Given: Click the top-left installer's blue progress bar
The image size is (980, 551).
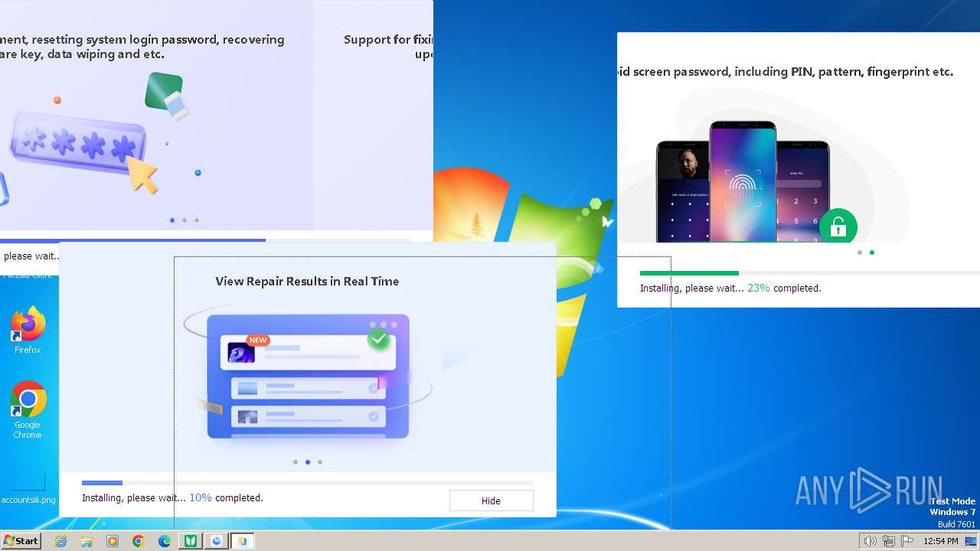Looking at the screenshot, I should click(x=205, y=240).
